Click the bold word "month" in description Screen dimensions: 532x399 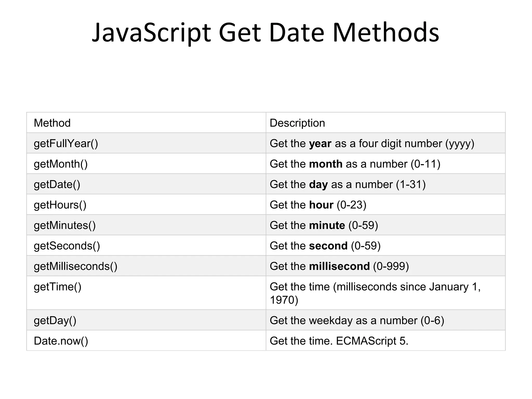pyautogui.click(x=326, y=164)
